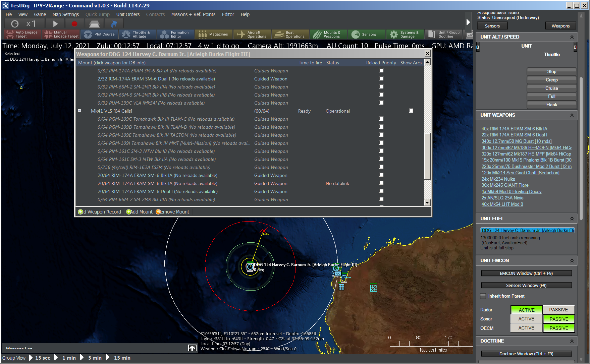Open Unit / Group Doctrine

click(444, 34)
